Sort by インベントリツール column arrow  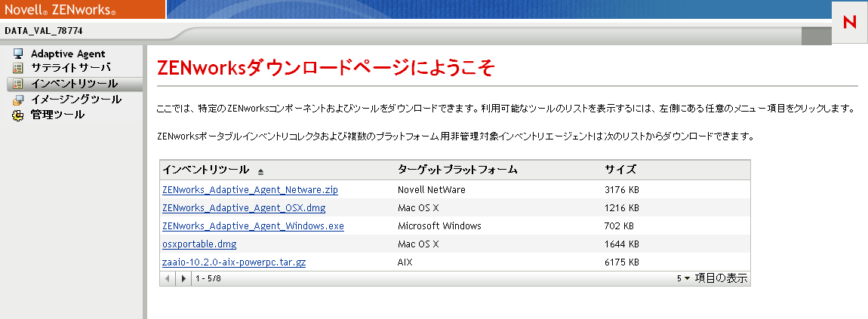[260, 172]
